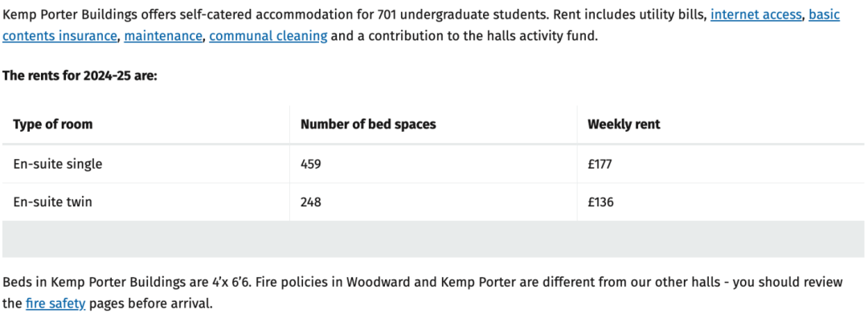Open the fire safety pages link

tap(55, 304)
